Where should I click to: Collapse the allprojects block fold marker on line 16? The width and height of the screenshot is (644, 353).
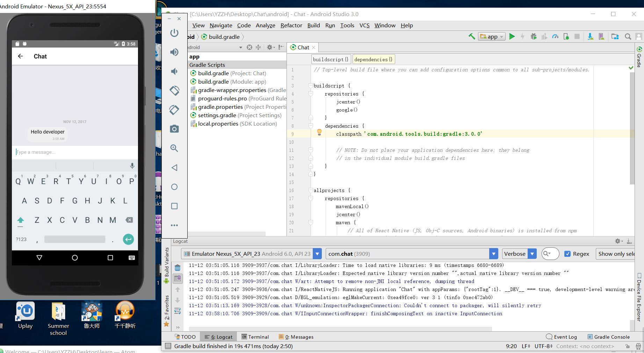311,190
